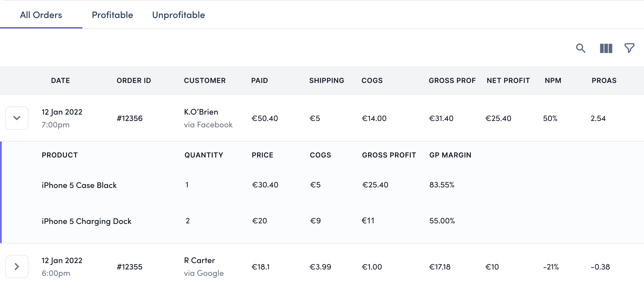Switch to the Unprofitable tab
Image resolution: width=644 pixels, height=297 pixels.
click(178, 15)
